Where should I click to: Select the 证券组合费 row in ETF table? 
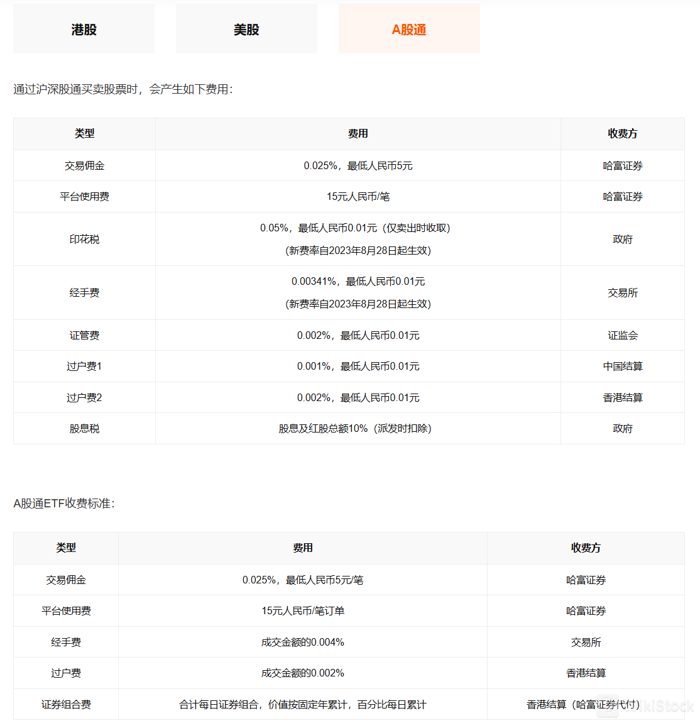point(66,704)
